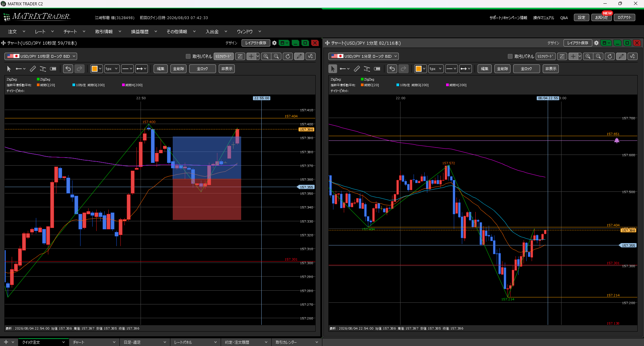Redo the drawing in the 10秒足 chart
The width and height of the screenshot is (644, 346).
click(79, 69)
